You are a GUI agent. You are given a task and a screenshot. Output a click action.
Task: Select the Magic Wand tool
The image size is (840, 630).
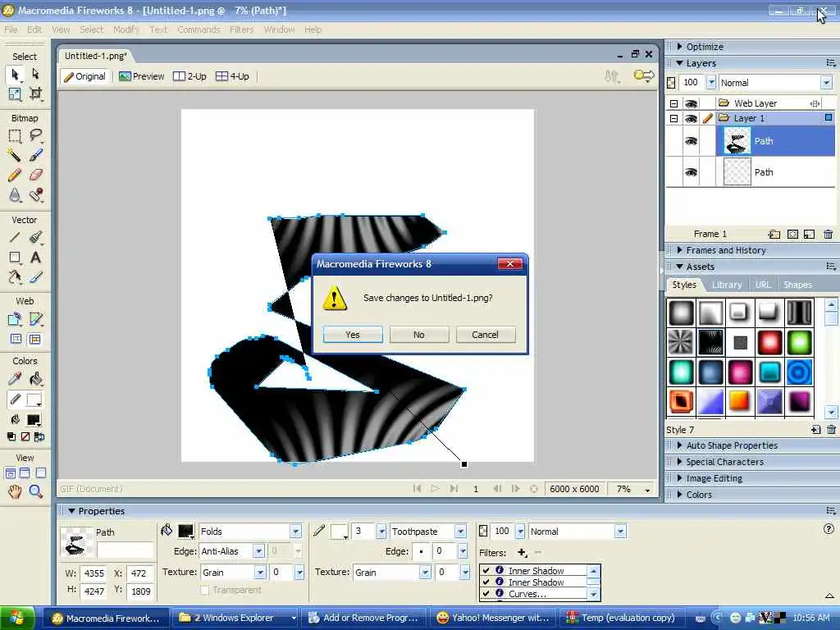(15, 155)
